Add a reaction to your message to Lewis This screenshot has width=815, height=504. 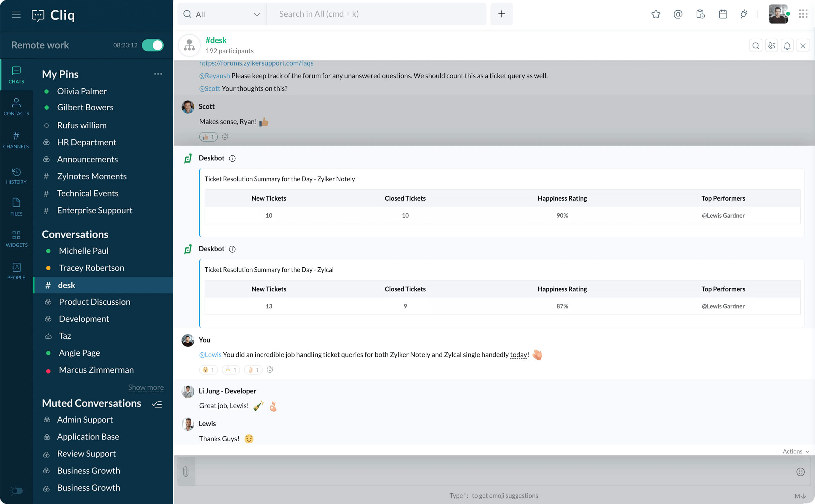270,369
